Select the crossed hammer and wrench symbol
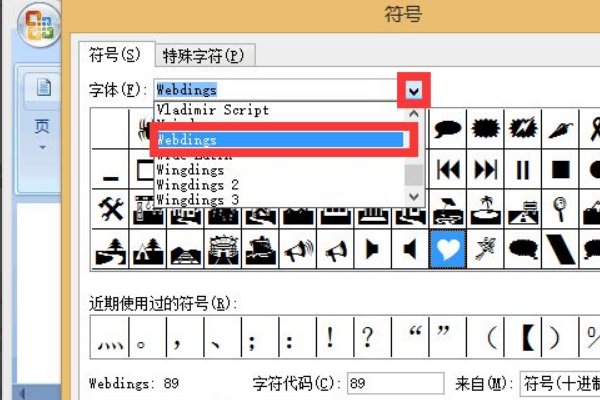The height and width of the screenshot is (400, 600). pyautogui.click(x=110, y=209)
